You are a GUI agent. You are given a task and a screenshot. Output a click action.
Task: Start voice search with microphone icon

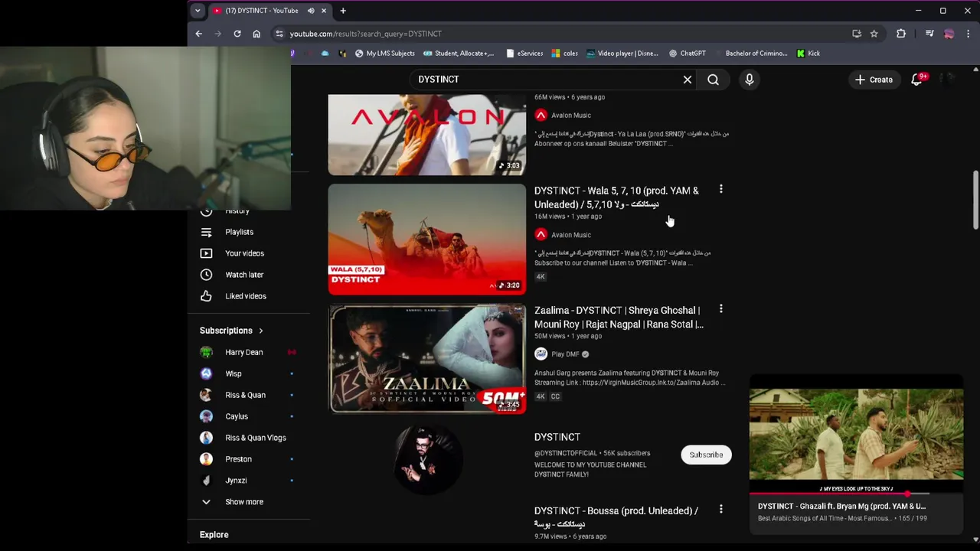[x=750, y=80]
